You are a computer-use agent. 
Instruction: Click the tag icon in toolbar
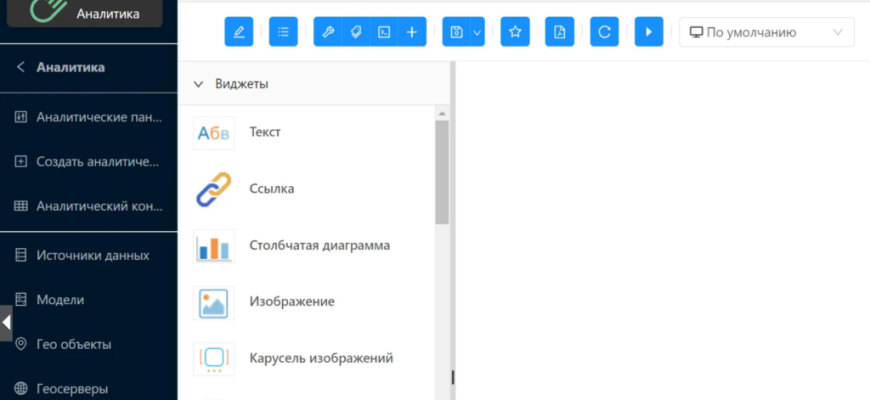click(355, 32)
